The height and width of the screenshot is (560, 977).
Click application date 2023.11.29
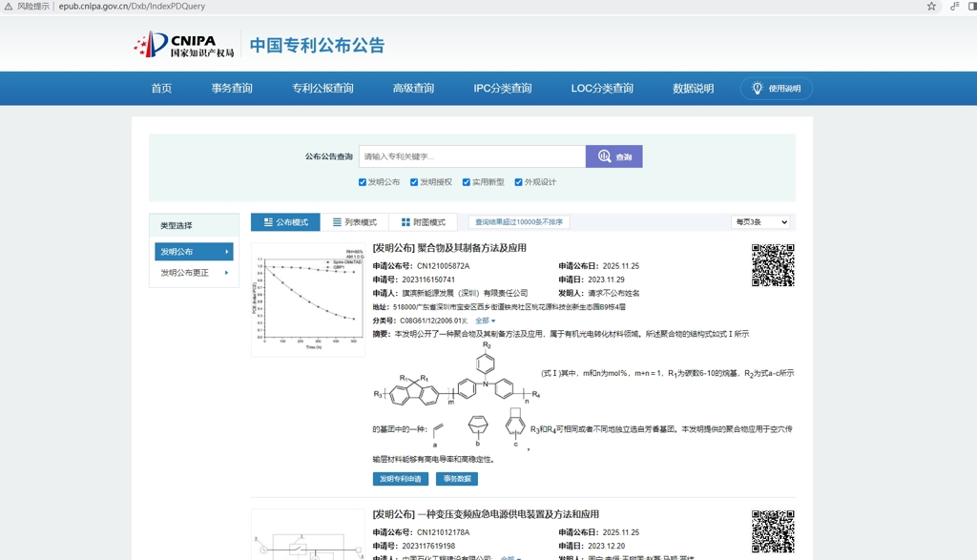[x=606, y=280]
